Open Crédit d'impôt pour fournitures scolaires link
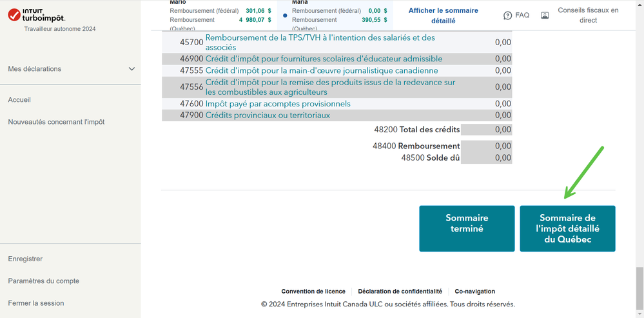Viewport: 644px width, 318px height. pos(324,59)
